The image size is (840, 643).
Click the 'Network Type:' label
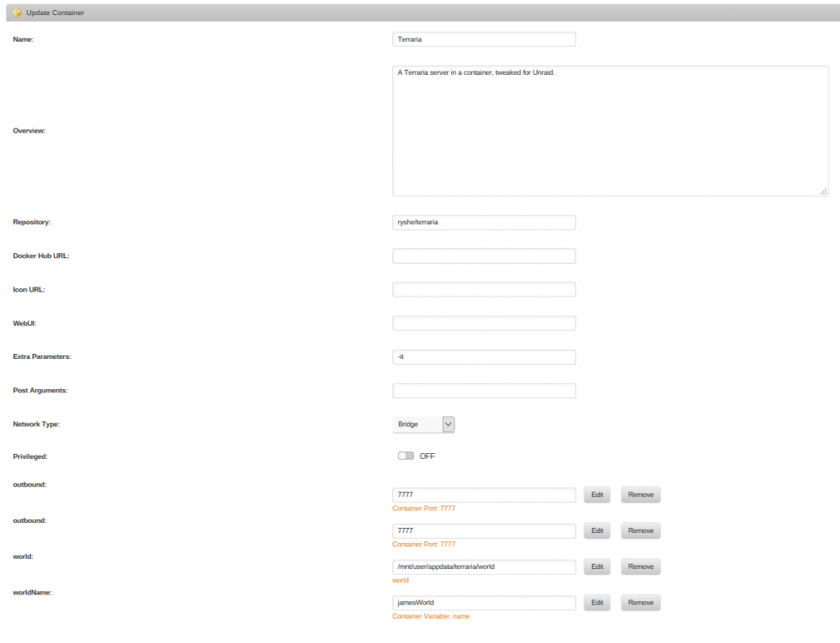click(36, 424)
